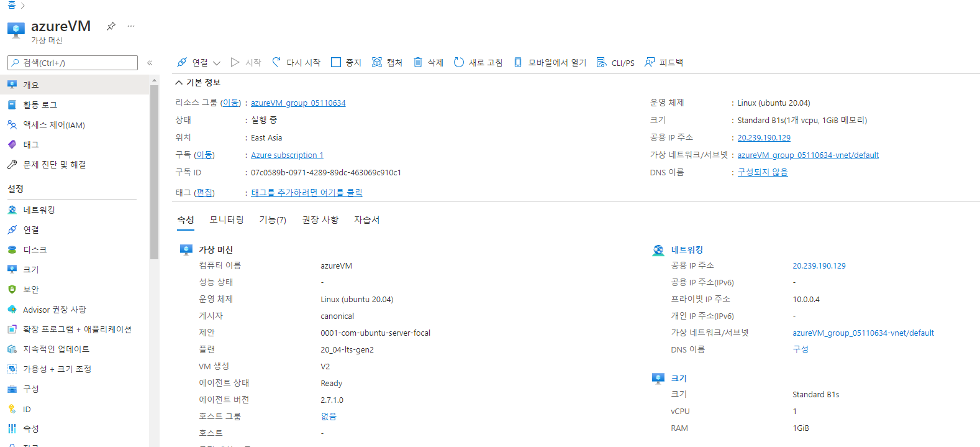This screenshot has width=980, height=447.
Task: Open 보안 shield icon in sidebar
Action: (x=12, y=289)
